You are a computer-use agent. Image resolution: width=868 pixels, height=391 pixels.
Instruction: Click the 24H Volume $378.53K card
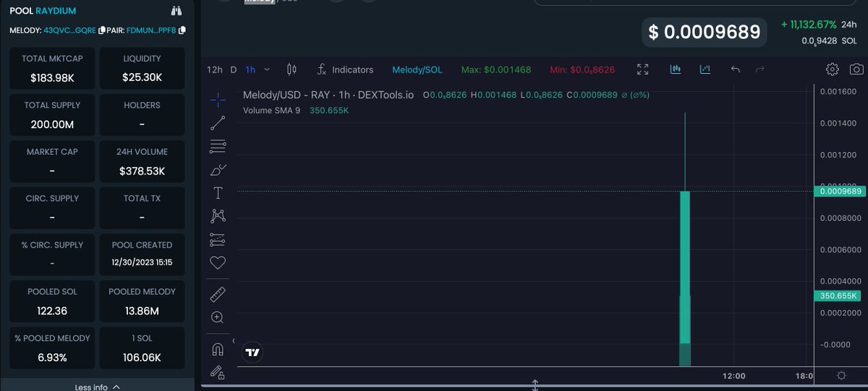(x=142, y=161)
